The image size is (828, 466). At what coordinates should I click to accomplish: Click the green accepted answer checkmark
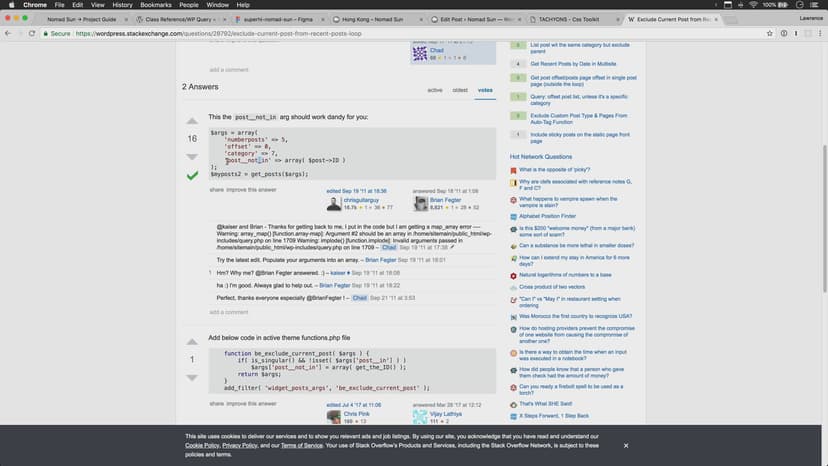point(192,175)
